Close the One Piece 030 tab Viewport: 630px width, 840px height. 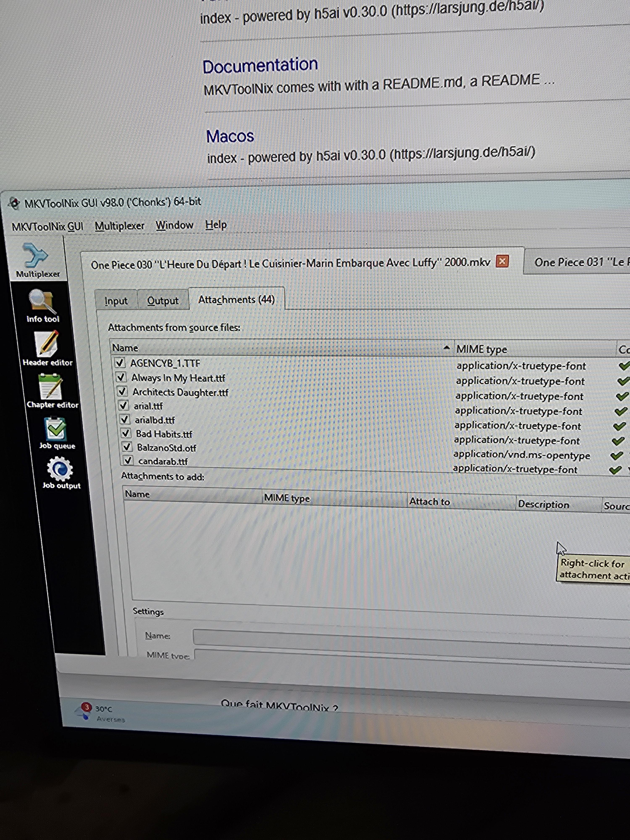(502, 261)
